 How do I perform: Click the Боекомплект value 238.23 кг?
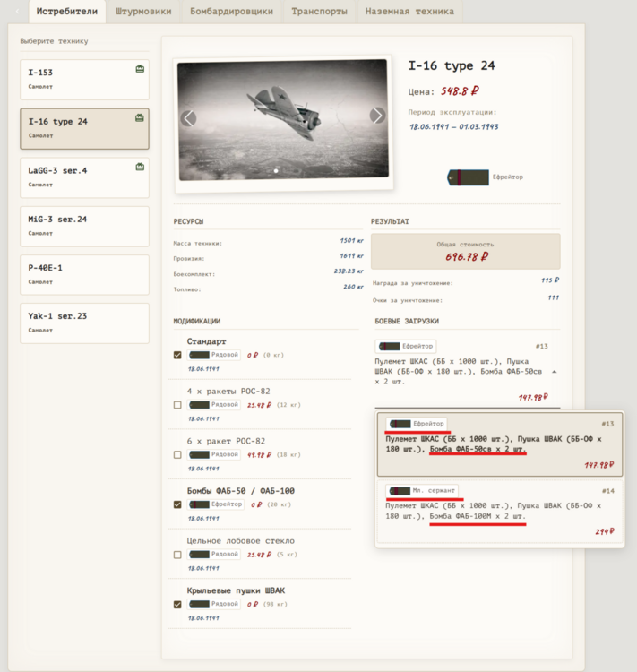[349, 271]
